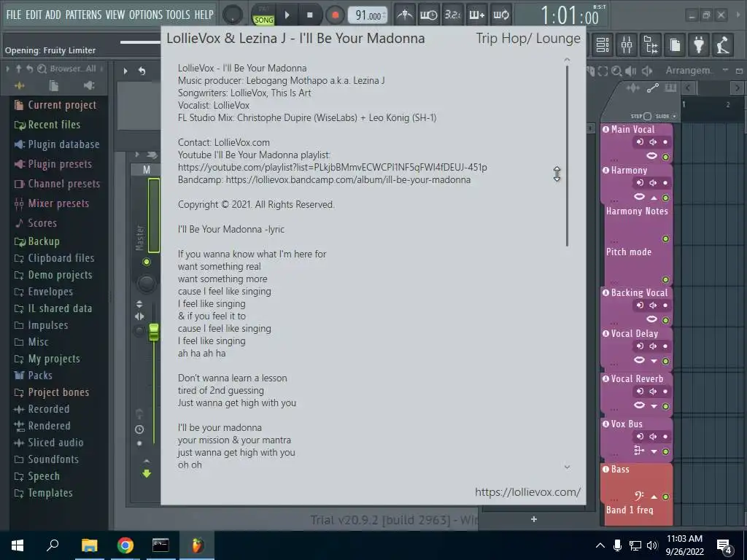Click the playlist pattern (keys) icon
747x560 pixels.
click(x=670, y=87)
